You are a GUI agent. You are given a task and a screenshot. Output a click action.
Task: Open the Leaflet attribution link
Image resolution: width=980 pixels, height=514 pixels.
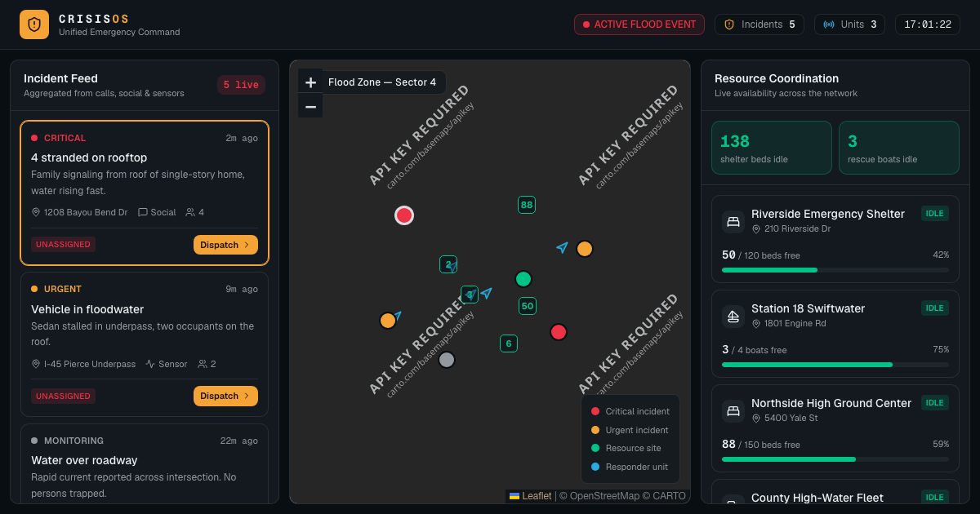tap(530, 496)
